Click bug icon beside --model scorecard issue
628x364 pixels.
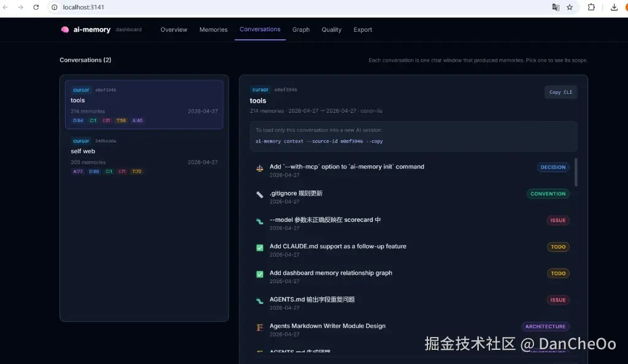pos(259,221)
